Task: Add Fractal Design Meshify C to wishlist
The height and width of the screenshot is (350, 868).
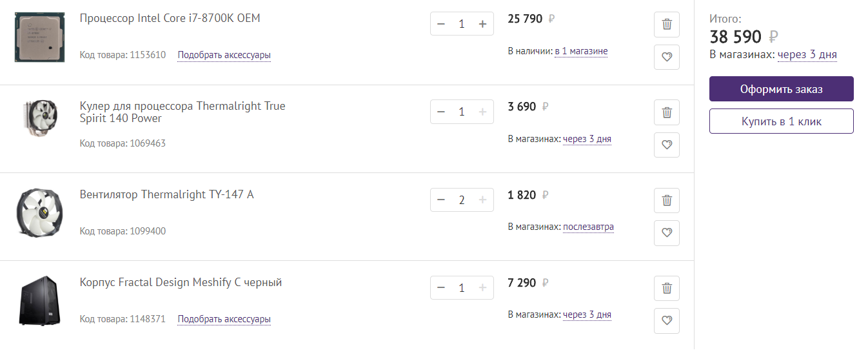Action: tap(667, 320)
